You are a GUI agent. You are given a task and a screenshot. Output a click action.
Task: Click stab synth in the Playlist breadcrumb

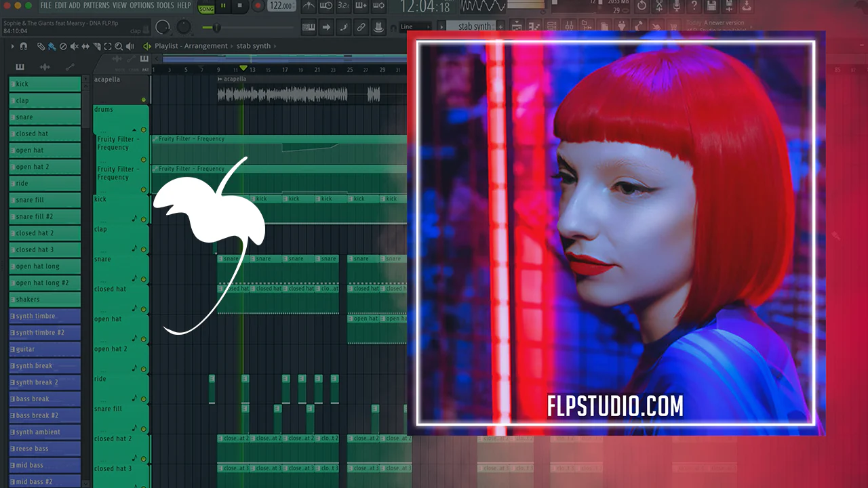(x=254, y=46)
